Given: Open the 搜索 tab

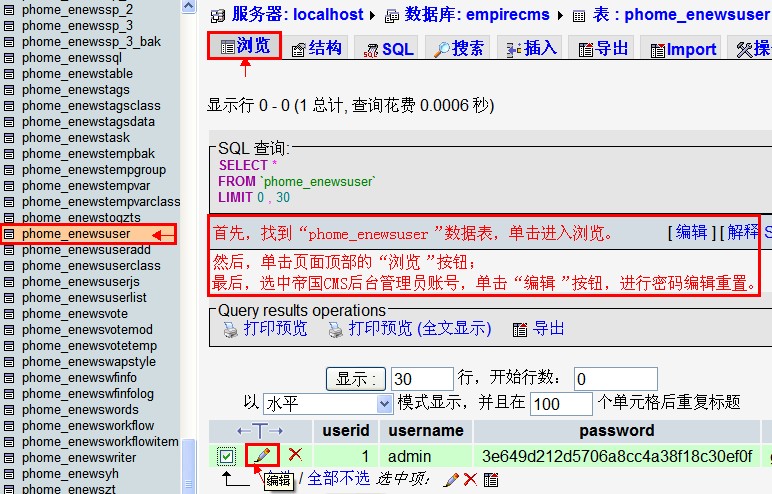Looking at the screenshot, I should click(x=458, y=48).
